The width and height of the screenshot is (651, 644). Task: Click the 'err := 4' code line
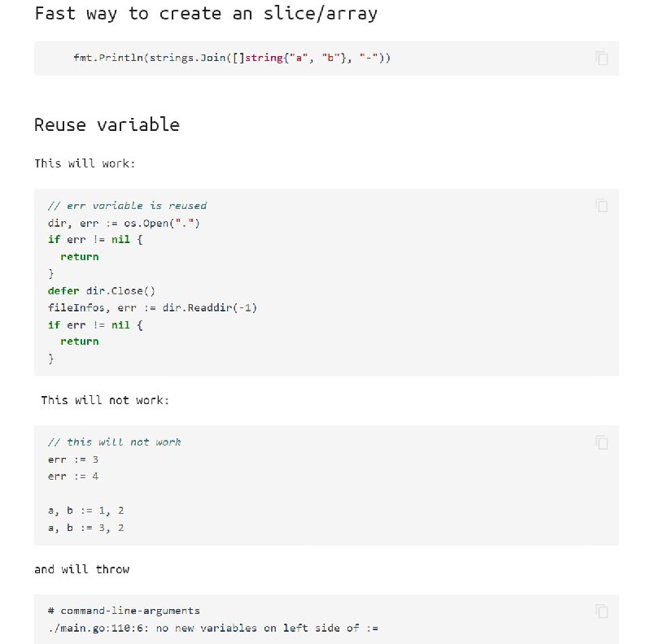tap(73, 476)
